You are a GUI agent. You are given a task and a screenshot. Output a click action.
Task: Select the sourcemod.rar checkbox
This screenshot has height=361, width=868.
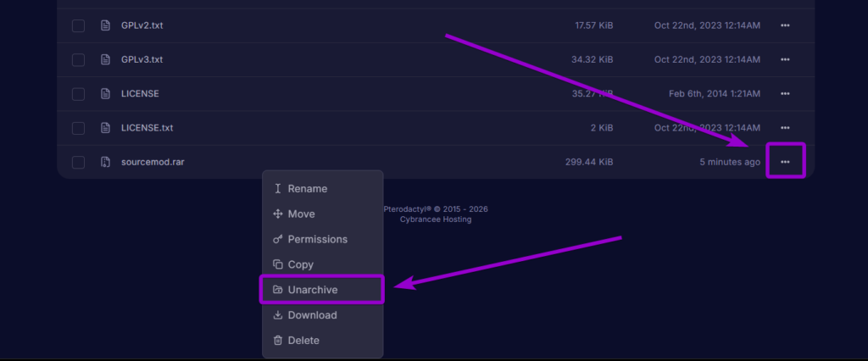pos(78,162)
